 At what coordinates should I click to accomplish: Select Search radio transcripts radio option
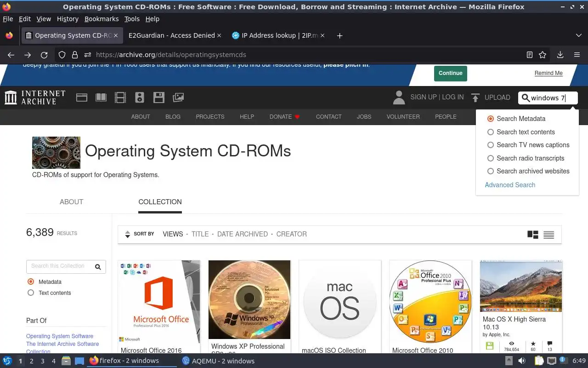point(491,158)
